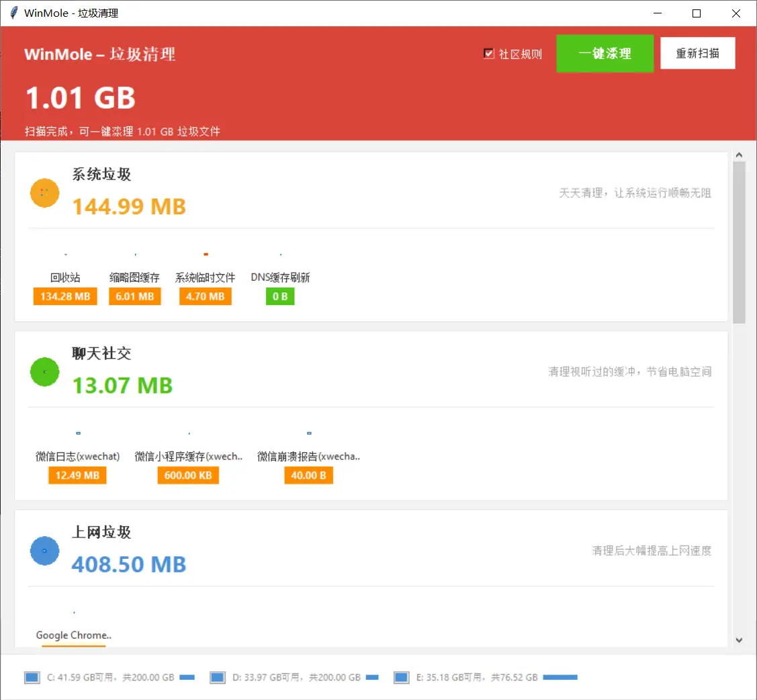Maximize the WinMole window
The width and height of the screenshot is (757, 700).
(696, 13)
